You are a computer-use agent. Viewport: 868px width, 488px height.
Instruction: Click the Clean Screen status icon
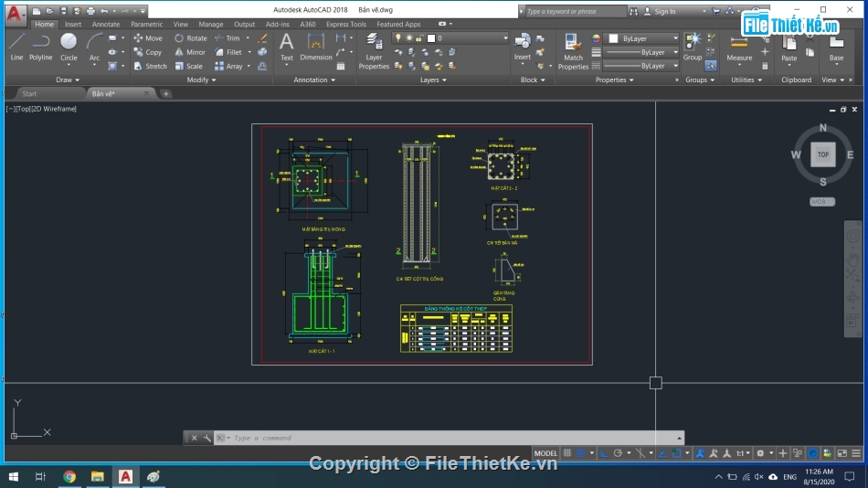(x=842, y=453)
